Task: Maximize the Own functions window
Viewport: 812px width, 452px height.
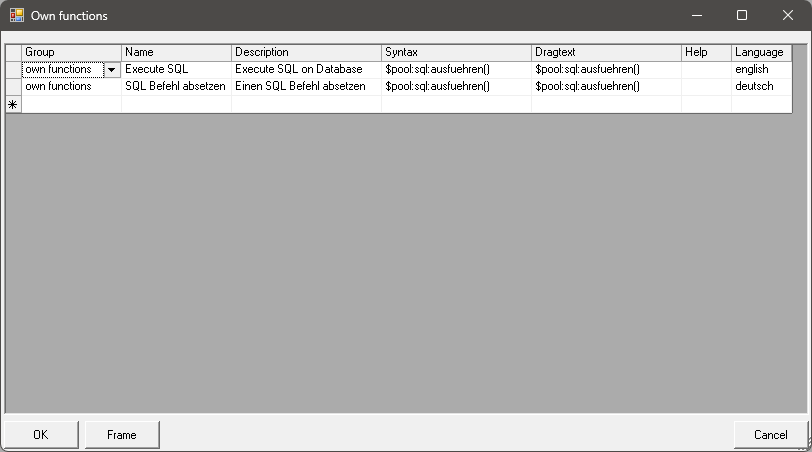Action: pyautogui.click(x=742, y=16)
